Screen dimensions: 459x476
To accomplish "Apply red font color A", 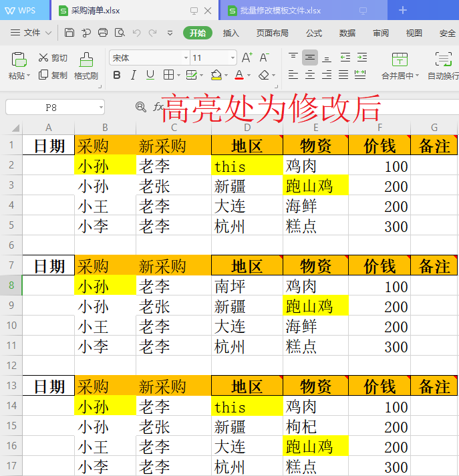I will [x=239, y=75].
